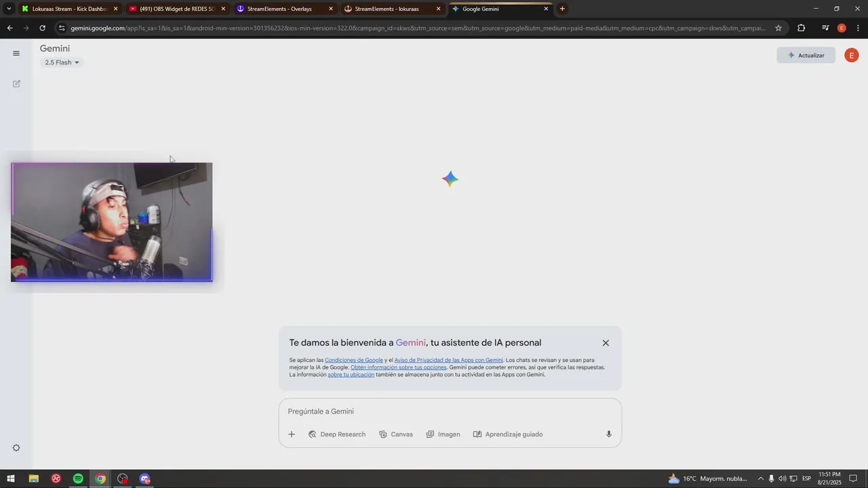Click the plus upload icon in prompt box
The image size is (868, 488).
(x=292, y=434)
